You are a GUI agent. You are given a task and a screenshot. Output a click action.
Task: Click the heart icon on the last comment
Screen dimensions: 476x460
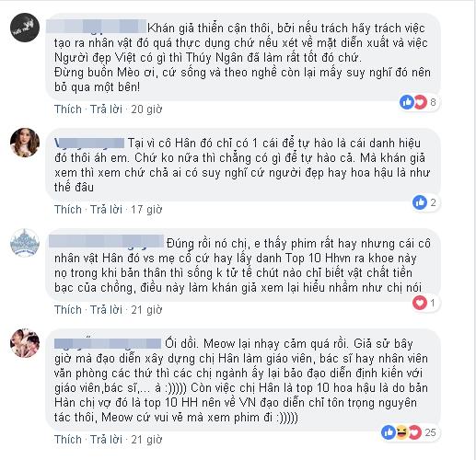[x=414, y=432]
